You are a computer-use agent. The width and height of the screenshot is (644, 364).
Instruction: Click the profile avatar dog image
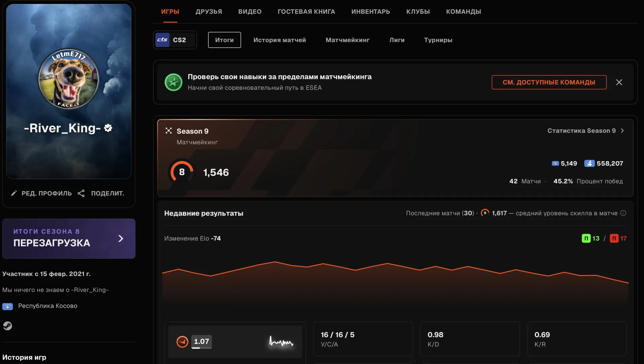pyautogui.click(x=69, y=79)
